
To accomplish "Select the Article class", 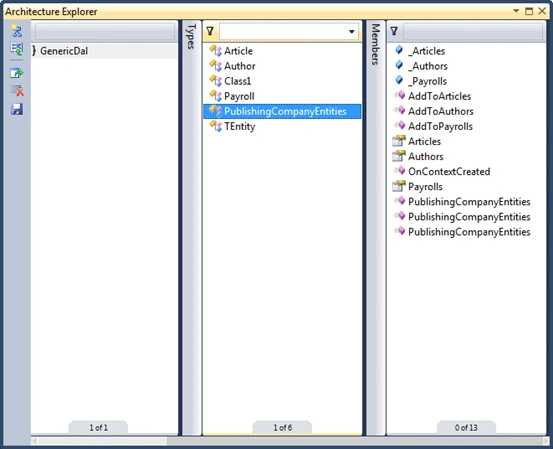I will click(x=238, y=51).
